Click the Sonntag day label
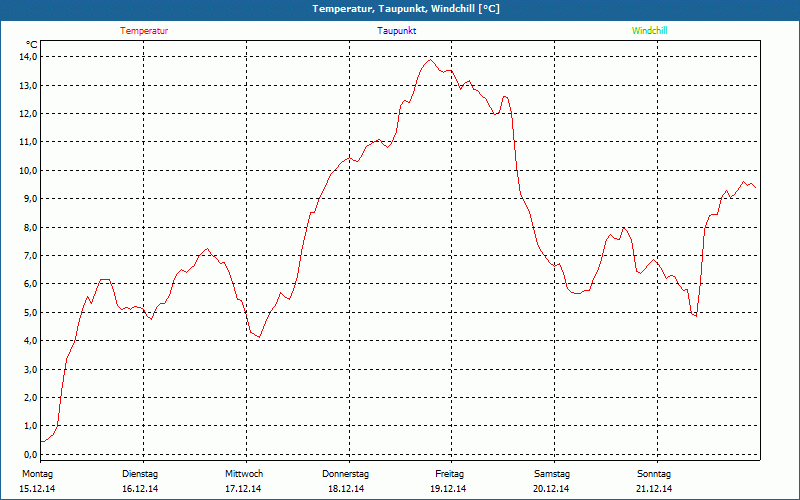The image size is (800, 500). (654, 474)
